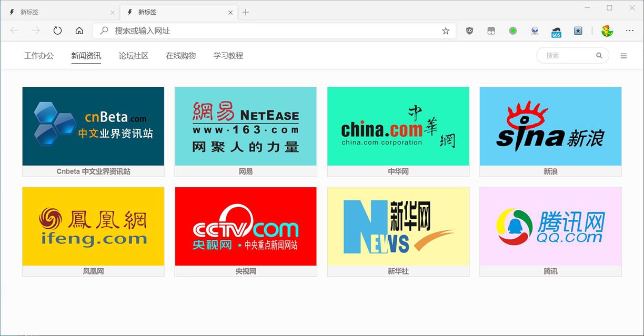The width and height of the screenshot is (644, 336).
Task: Open the user profile avatar
Action: [607, 30]
